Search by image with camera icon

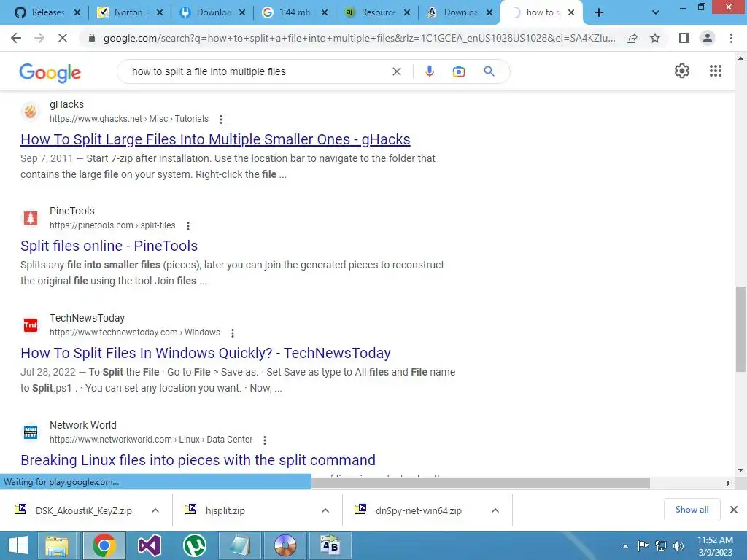tap(459, 71)
